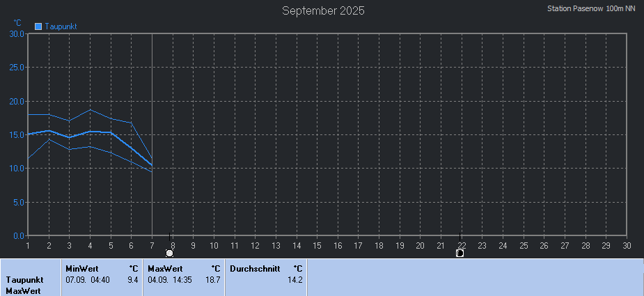Click the 10.0 y-axis value

(x=17, y=169)
